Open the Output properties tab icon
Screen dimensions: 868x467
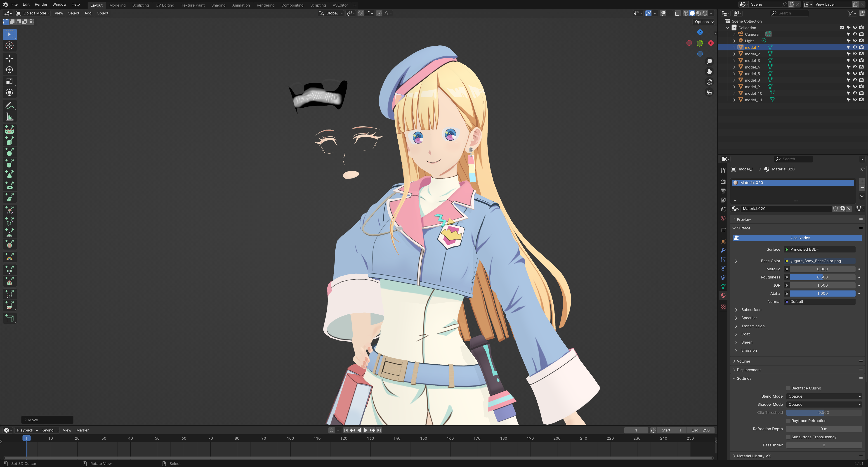[x=723, y=191]
